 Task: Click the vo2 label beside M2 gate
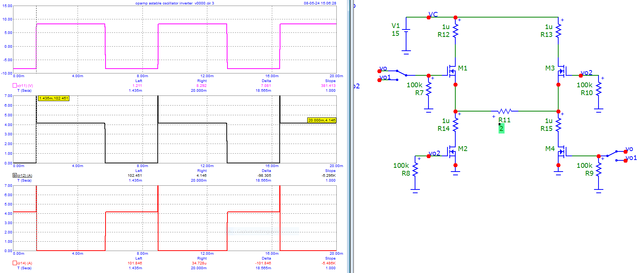pos(434,153)
